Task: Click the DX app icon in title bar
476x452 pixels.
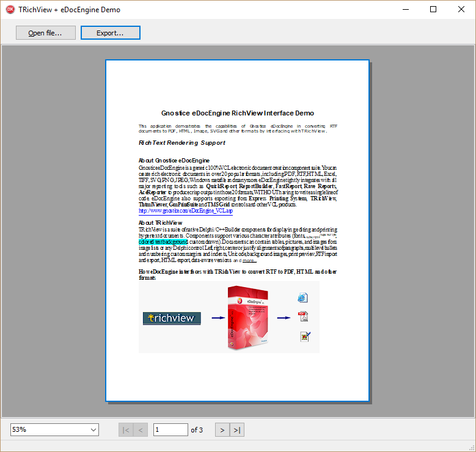Action: (x=10, y=9)
